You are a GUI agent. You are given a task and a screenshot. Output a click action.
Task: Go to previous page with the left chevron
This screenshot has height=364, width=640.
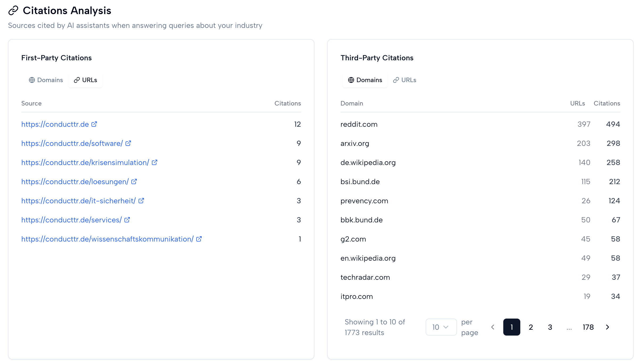point(493,327)
